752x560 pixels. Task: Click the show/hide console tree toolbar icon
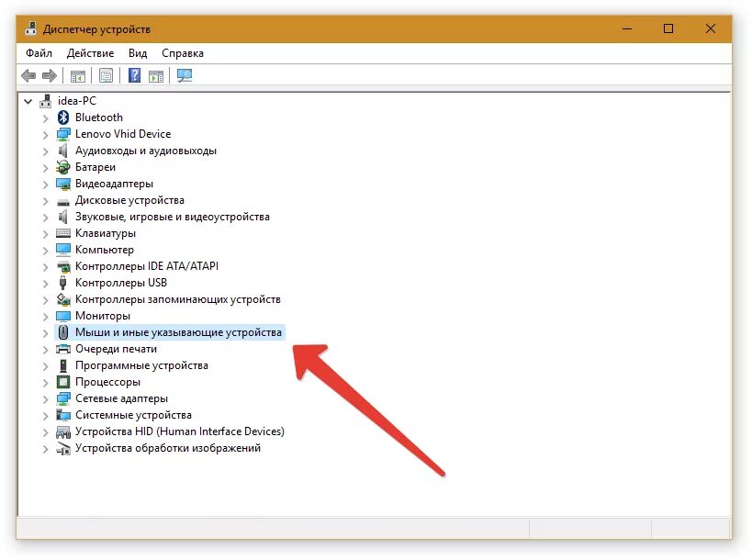pyautogui.click(x=78, y=76)
